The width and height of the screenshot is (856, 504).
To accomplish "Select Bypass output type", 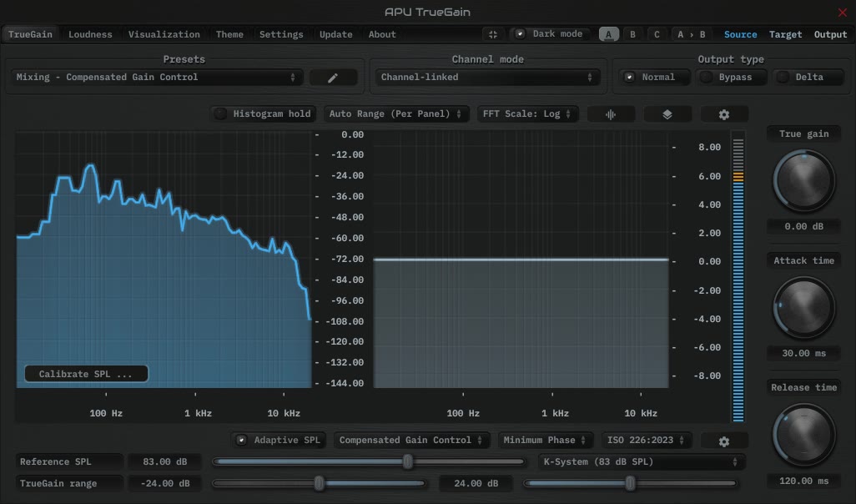I will click(733, 77).
